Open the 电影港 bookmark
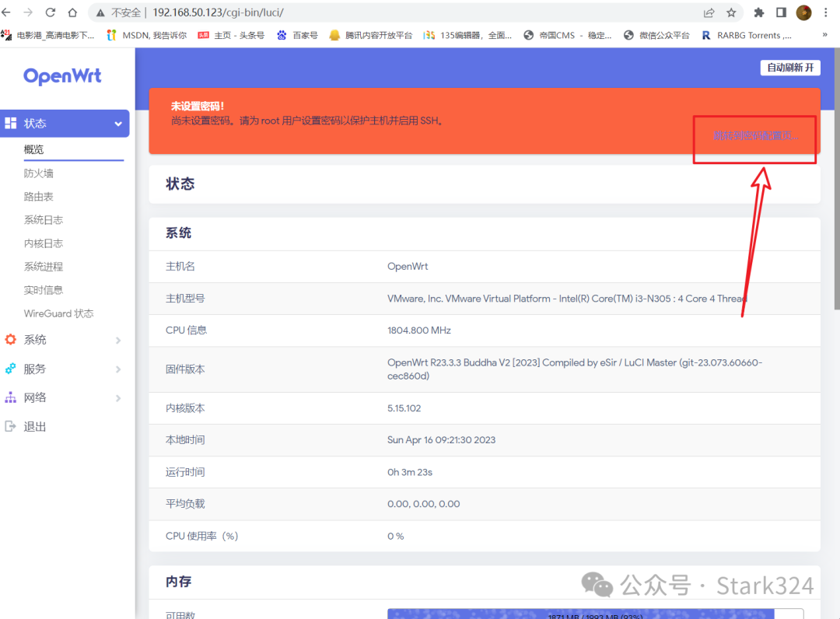 tap(47, 35)
